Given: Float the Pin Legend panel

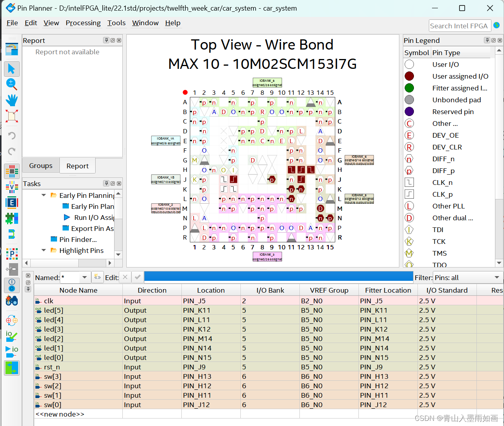Looking at the screenshot, I should coord(493,40).
